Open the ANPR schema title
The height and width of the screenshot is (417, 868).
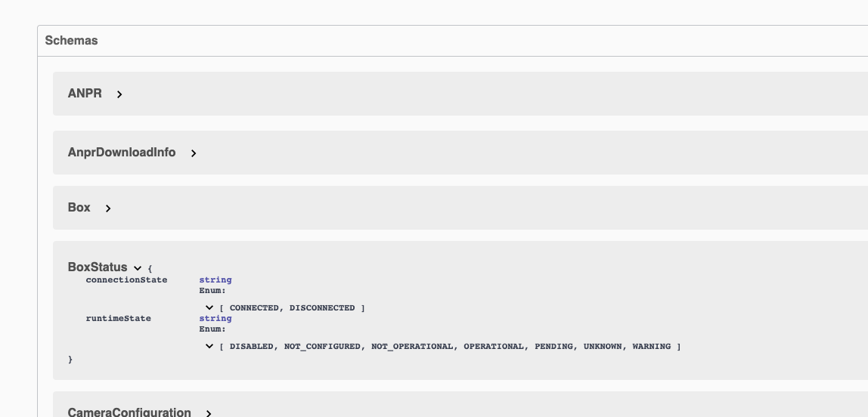coord(85,94)
